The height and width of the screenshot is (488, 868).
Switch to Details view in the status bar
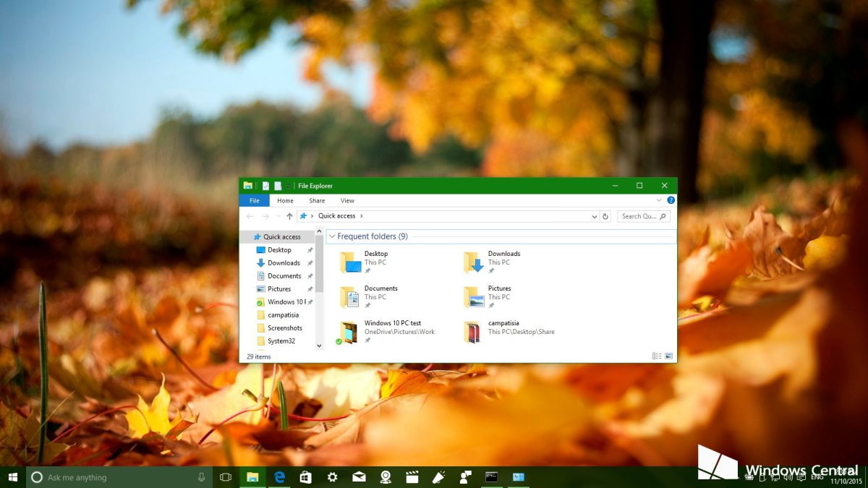(655, 356)
